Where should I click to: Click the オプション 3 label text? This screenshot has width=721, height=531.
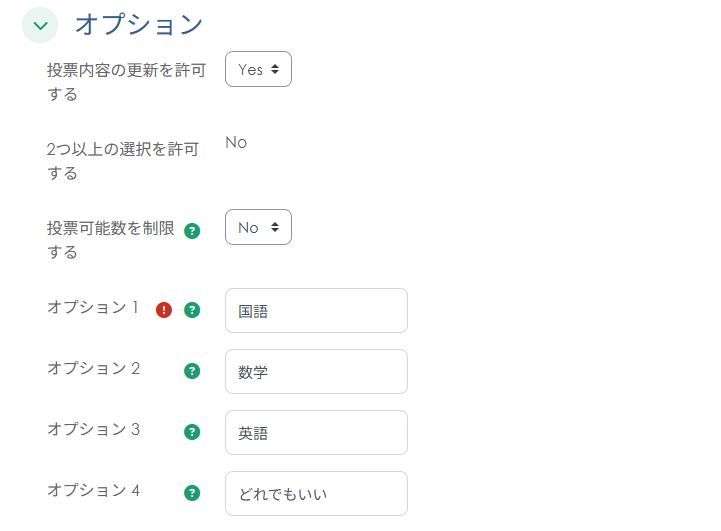tap(93, 430)
